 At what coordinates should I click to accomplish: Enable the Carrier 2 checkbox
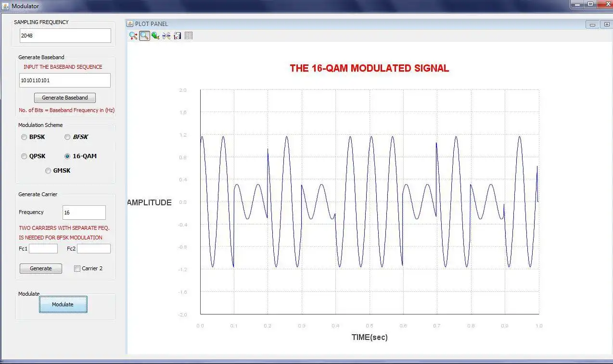77,268
